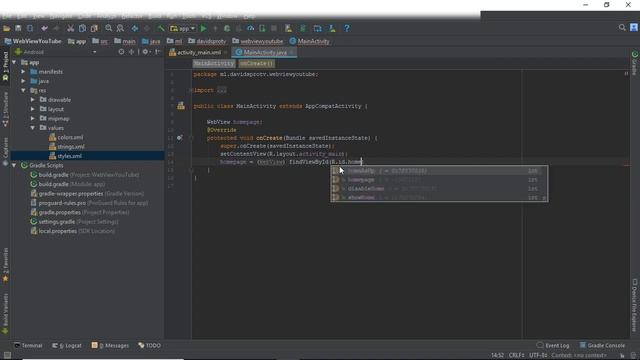Image resolution: width=640 pixels, height=360 pixels.
Task: Click scroll from source icon in Project panel
Action: (121, 52)
